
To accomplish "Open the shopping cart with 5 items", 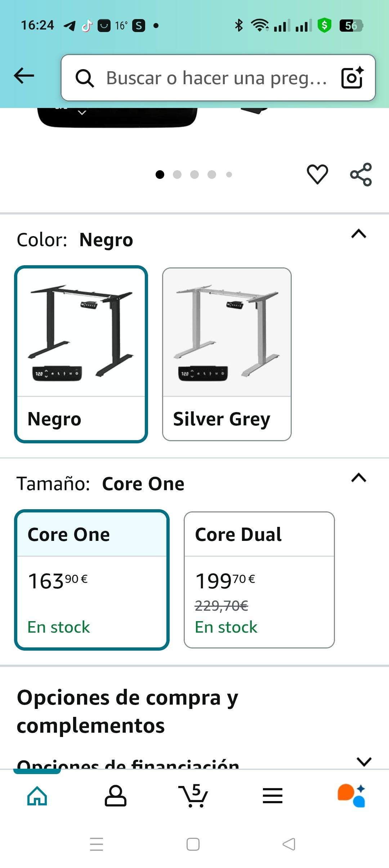I will tap(193, 796).
